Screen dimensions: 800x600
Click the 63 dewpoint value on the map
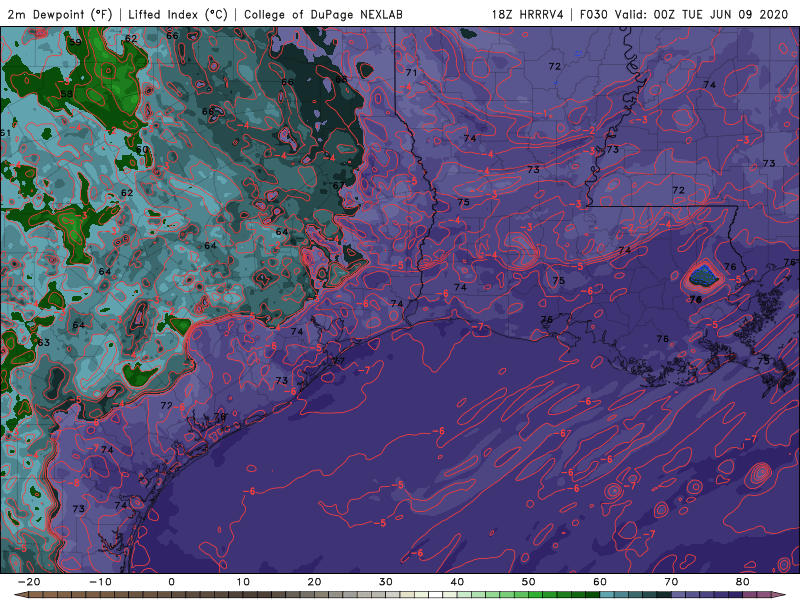pyautogui.click(x=44, y=342)
